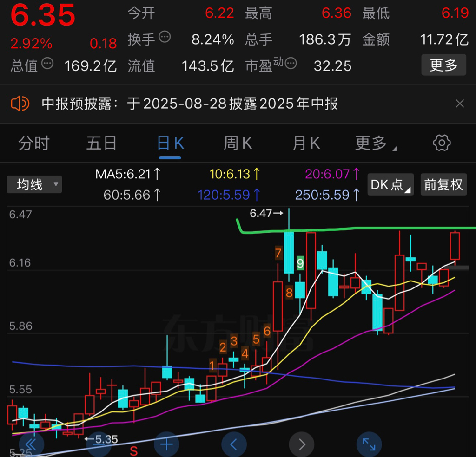Tap the 流值 143.5亿 value
The height and width of the screenshot is (457, 476).
208,66
